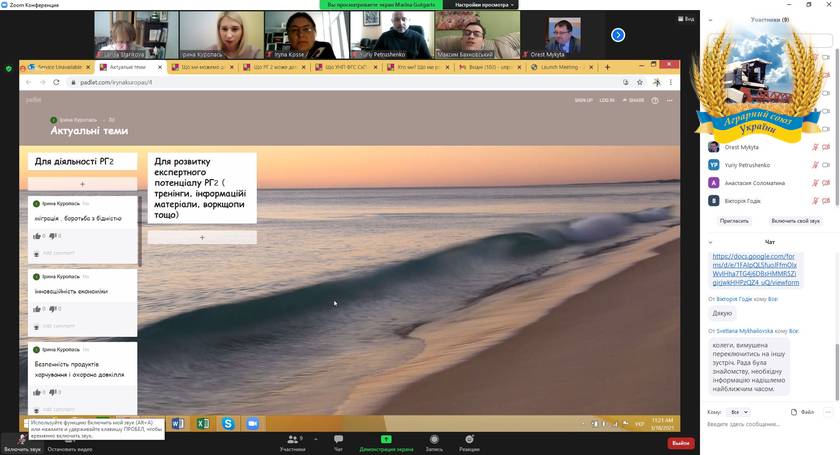
Task: Open Reactions in Zoom toolbar
Action: click(x=469, y=443)
